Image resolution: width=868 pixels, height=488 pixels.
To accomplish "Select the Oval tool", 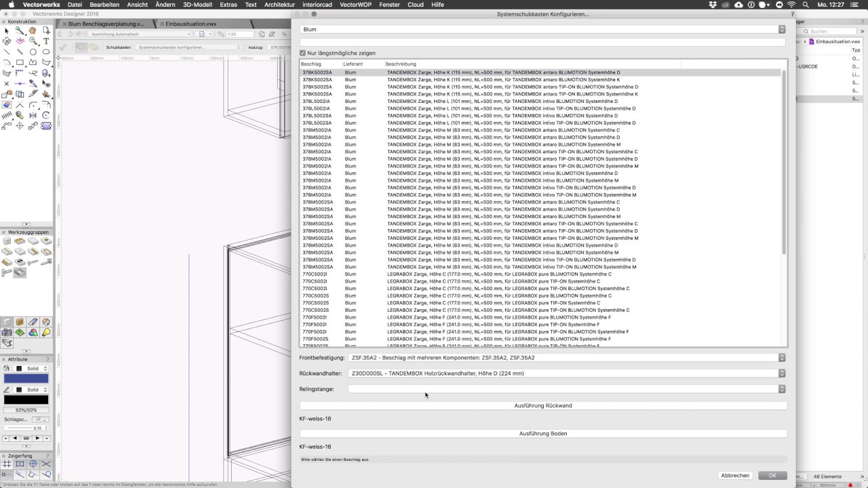I will point(46,52).
